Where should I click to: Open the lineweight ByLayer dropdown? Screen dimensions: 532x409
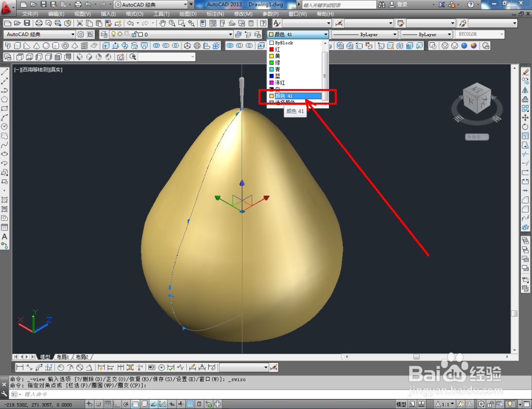[449, 34]
